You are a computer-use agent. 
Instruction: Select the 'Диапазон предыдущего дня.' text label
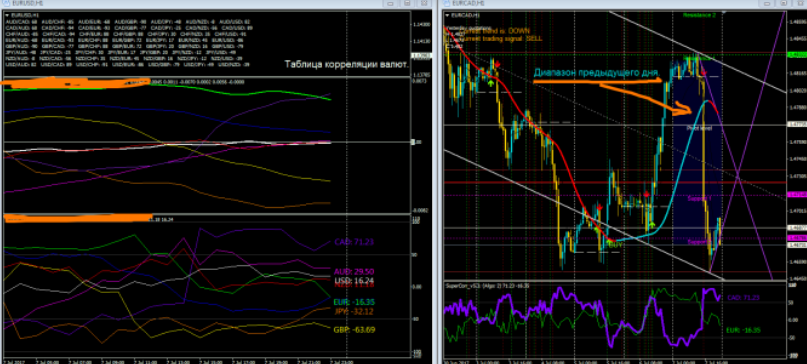[597, 73]
